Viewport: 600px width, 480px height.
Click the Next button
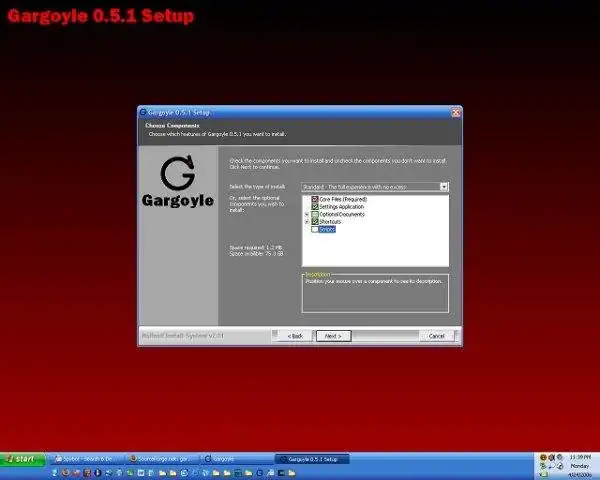tap(333, 336)
